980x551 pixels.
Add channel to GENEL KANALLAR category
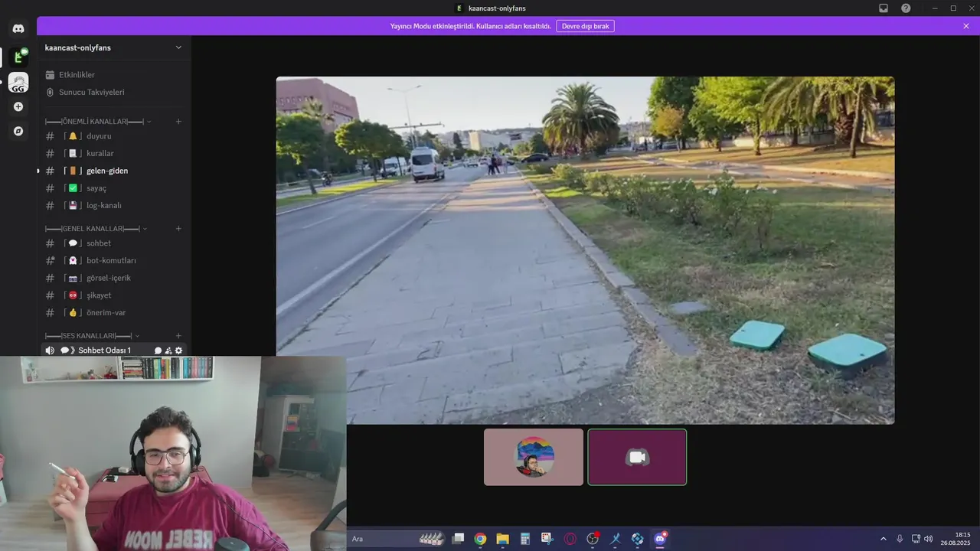178,228
